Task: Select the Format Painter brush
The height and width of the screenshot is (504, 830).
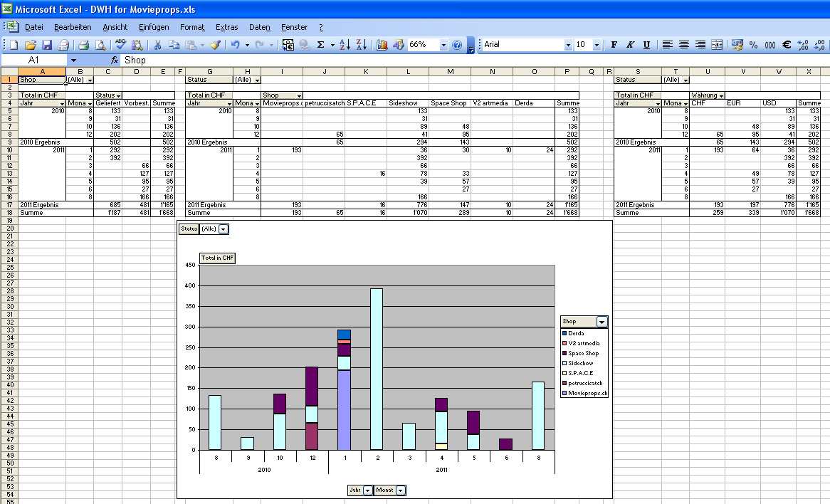Action: click(x=214, y=45)
